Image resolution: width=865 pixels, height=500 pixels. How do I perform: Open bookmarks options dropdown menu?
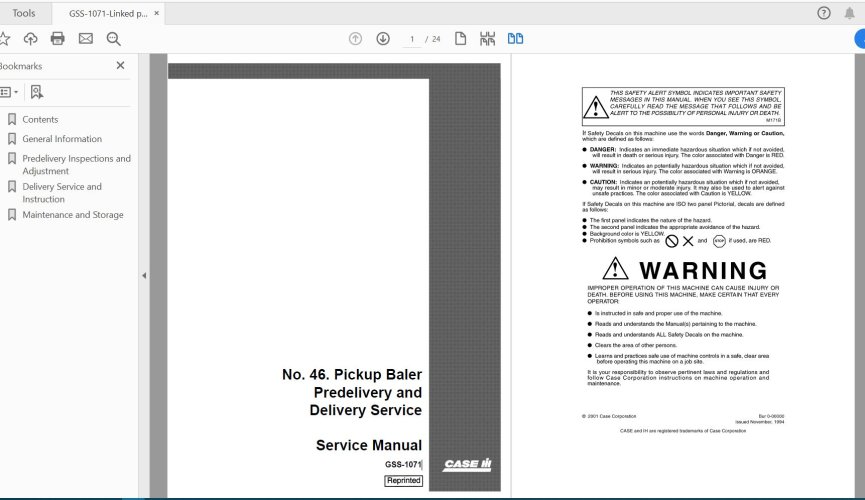coord(8,92)
